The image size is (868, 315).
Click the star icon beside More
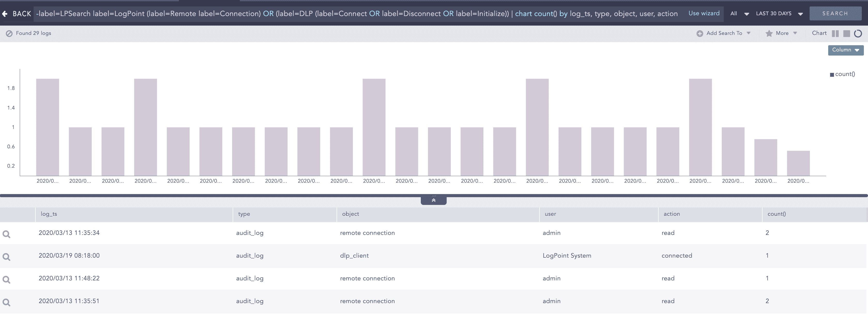769,33
